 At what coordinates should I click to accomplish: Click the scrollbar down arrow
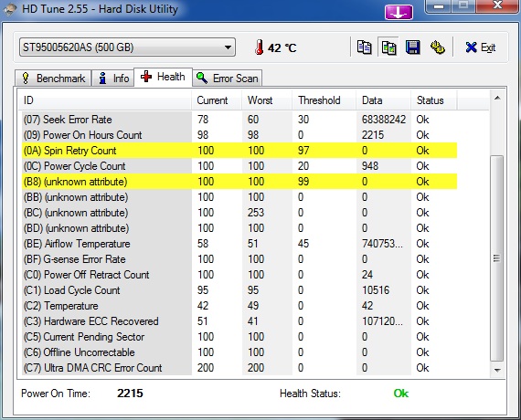point(497,370)
